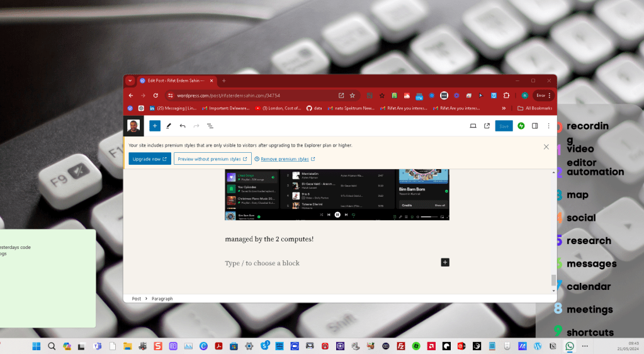
Task: Open the device view laptop icon
Action: click(473, 126)
